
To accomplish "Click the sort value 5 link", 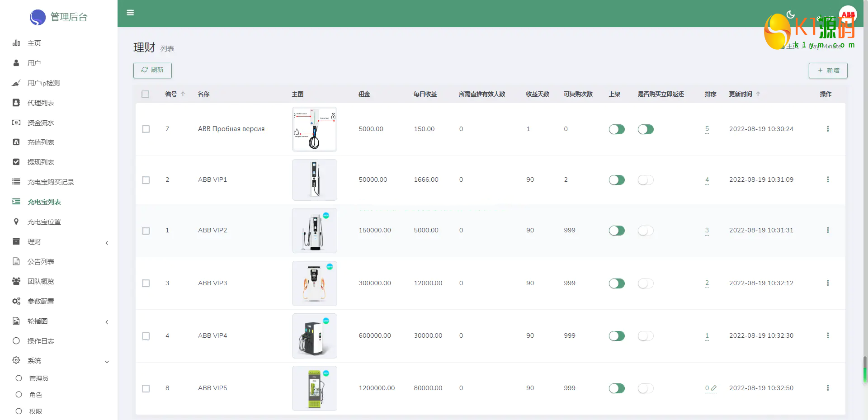I will pos(707,129).
